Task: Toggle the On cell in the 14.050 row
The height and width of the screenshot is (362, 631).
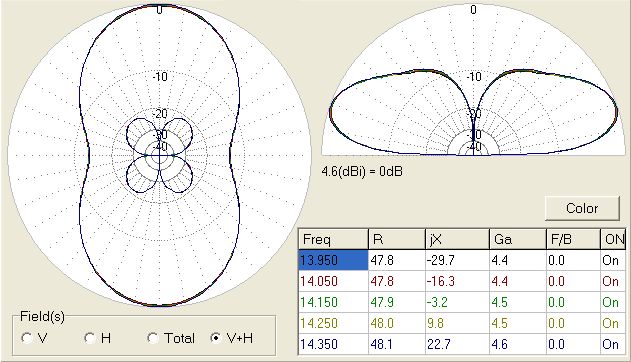Action: 613,281
